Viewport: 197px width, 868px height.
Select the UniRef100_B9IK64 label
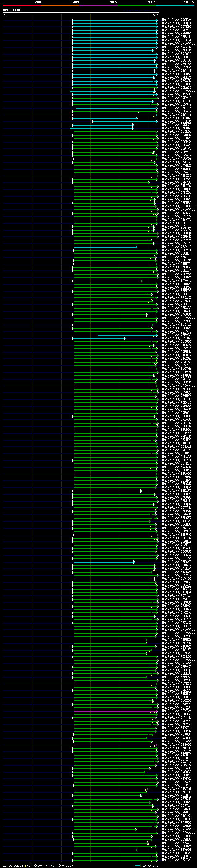tap(176, 40)
